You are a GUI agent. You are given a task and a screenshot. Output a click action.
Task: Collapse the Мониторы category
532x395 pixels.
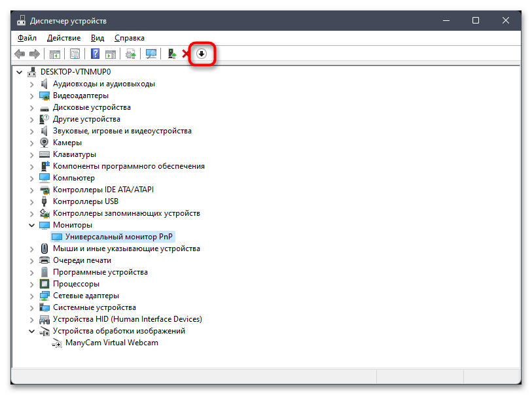click(31, 225)
